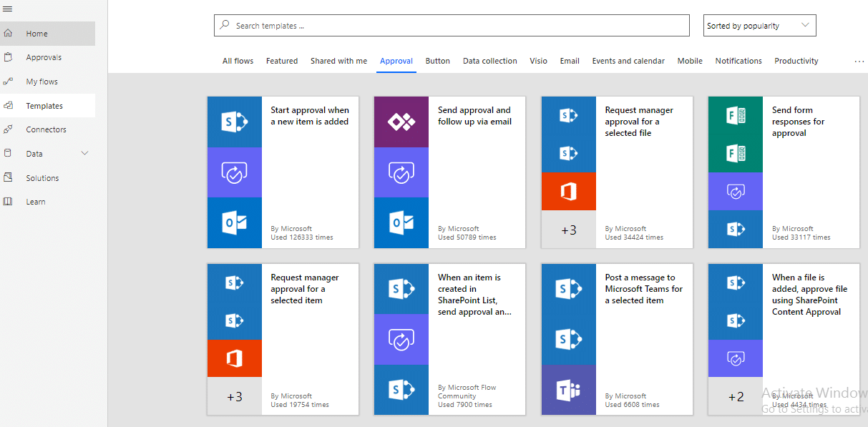Click the Learn book icon
The height and width of the screenshot is (427, 868).
pos(8,202)
